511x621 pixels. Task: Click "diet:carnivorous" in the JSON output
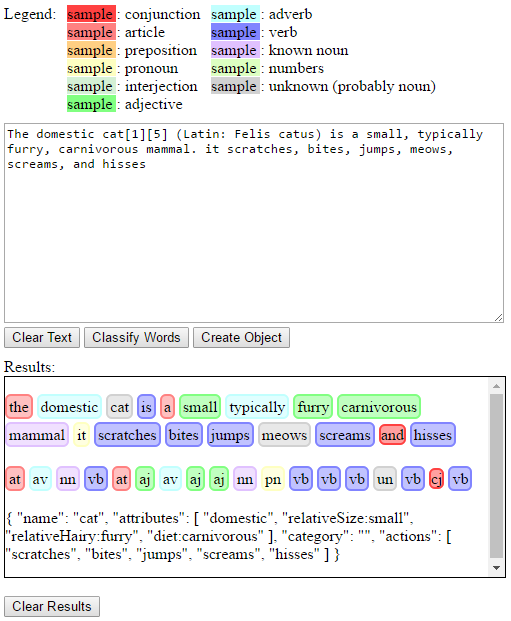pos(205,536)
